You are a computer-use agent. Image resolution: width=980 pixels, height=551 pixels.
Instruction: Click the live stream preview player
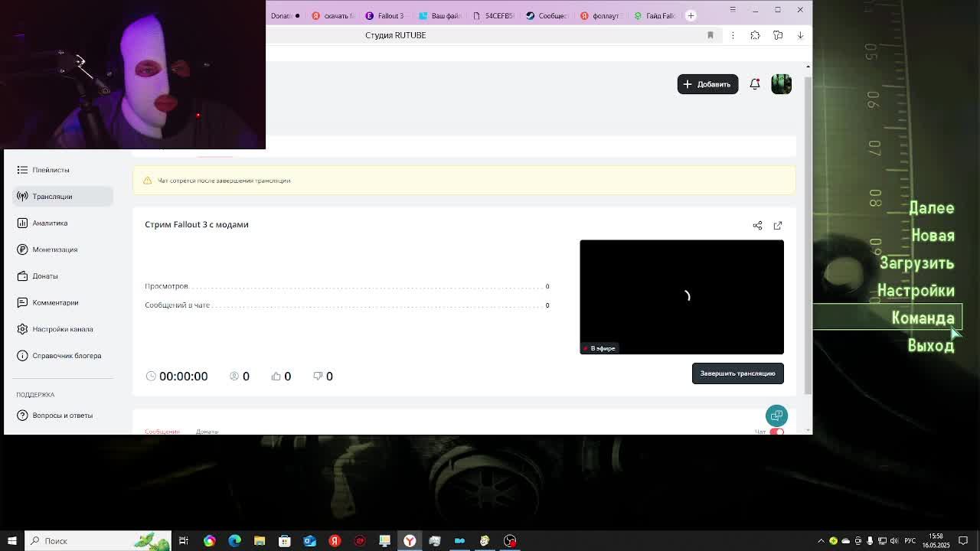point(681,297)
